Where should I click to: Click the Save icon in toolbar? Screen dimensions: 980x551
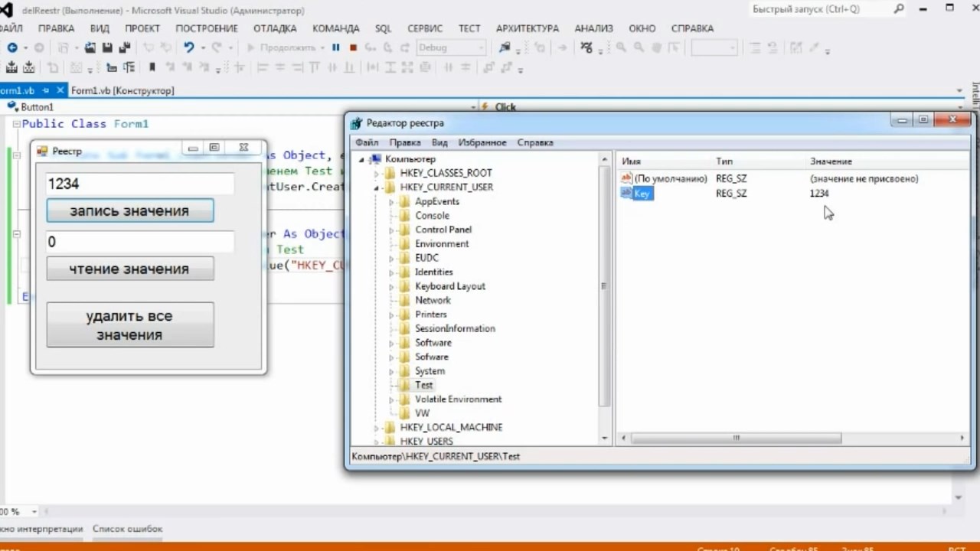pyautogui.click(x=107, y=47)
